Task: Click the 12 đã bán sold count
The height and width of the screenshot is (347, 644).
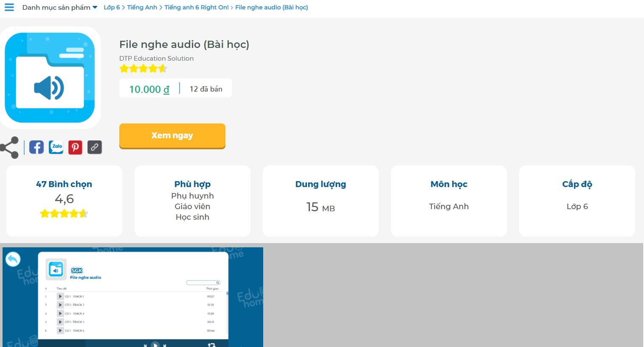Action: click(206, 89)
